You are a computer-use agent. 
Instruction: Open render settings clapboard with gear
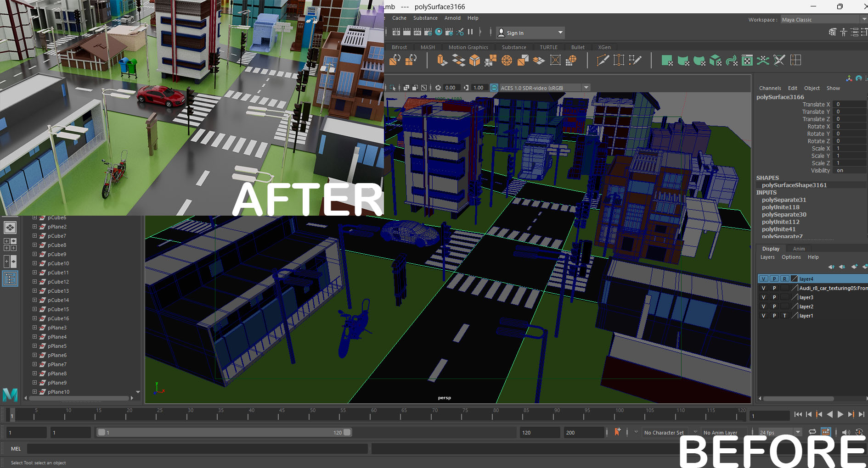428,32
